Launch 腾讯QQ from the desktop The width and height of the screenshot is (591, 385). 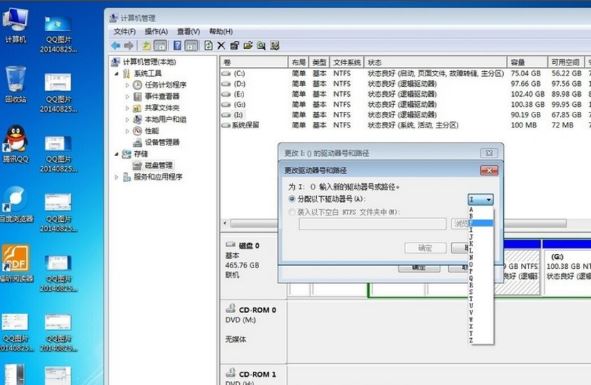coord(15,144)
